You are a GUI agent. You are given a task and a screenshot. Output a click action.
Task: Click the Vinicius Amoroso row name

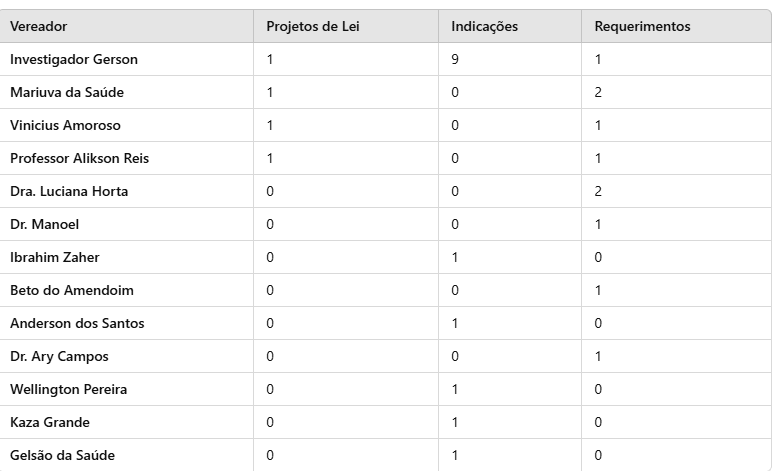67,126
